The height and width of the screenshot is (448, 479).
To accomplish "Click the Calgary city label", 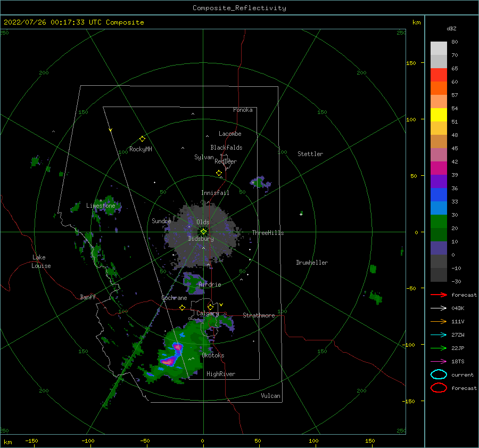I will click(x=208, y=313).
